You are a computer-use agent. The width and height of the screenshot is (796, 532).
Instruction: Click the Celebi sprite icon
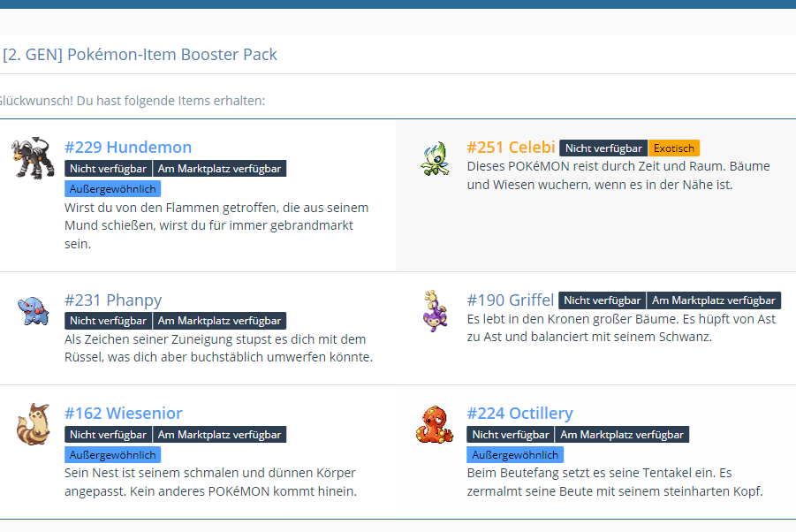tap(435, 158)
